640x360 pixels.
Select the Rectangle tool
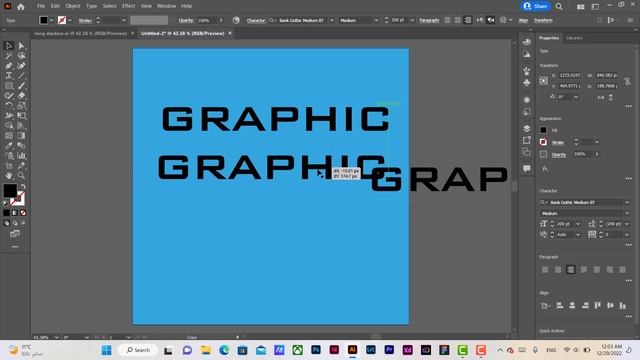click(x=9, y=86)
